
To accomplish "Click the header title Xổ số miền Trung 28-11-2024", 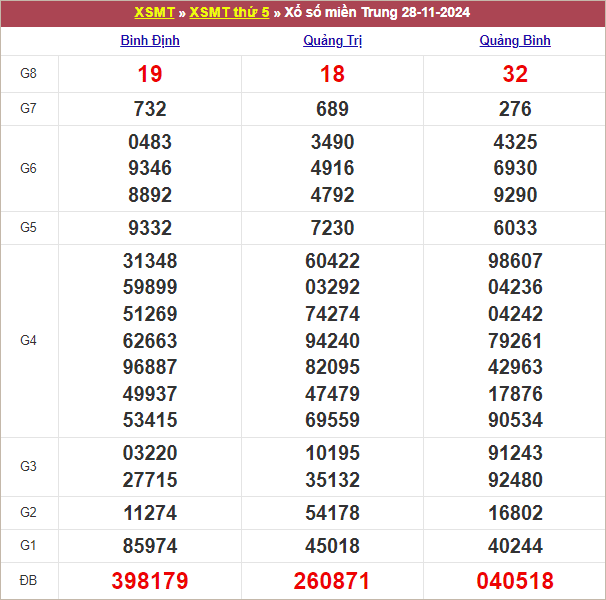I will point(377,12).
